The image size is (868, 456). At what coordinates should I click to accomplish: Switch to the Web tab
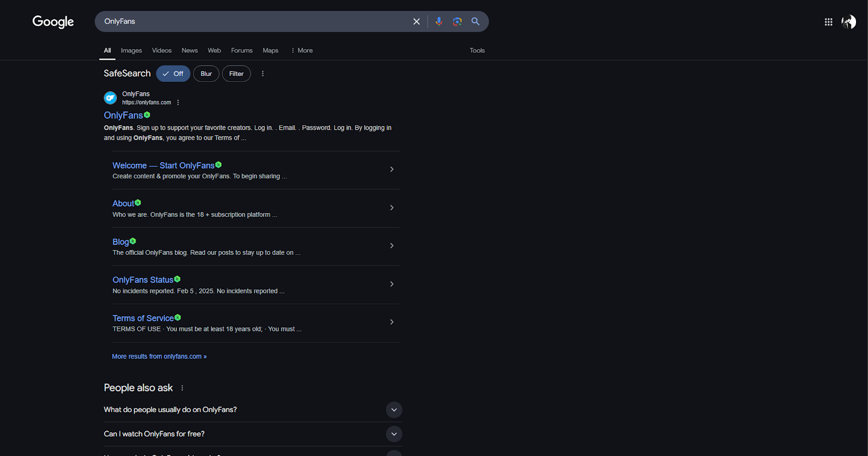click(x=214, y=50)
